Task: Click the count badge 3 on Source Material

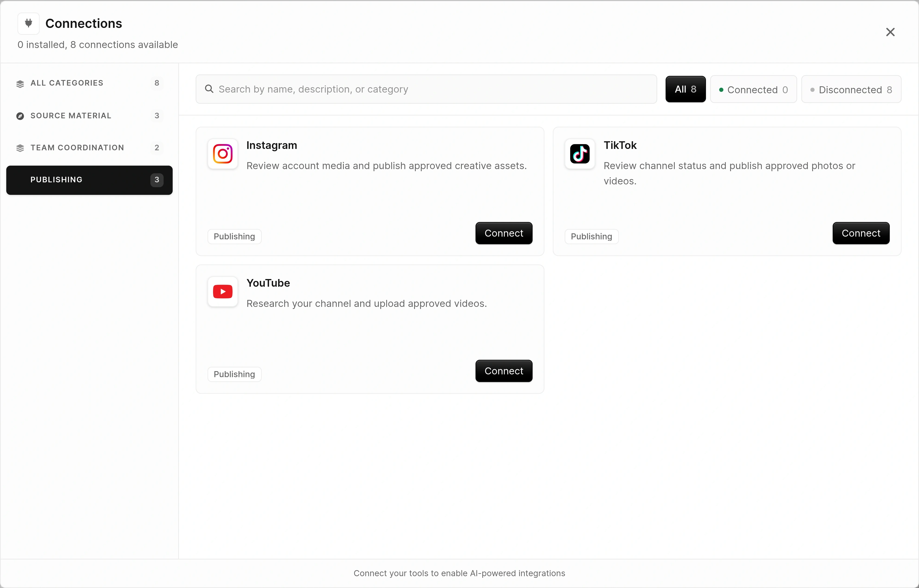Action: point(157,116)
